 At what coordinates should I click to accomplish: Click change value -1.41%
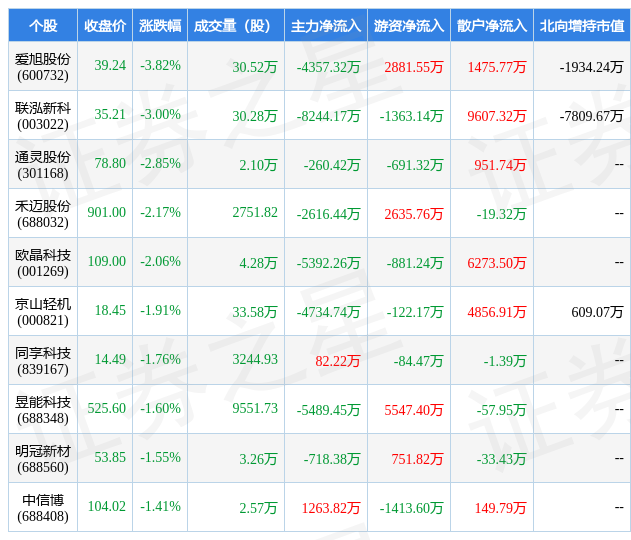pos(161,506)
